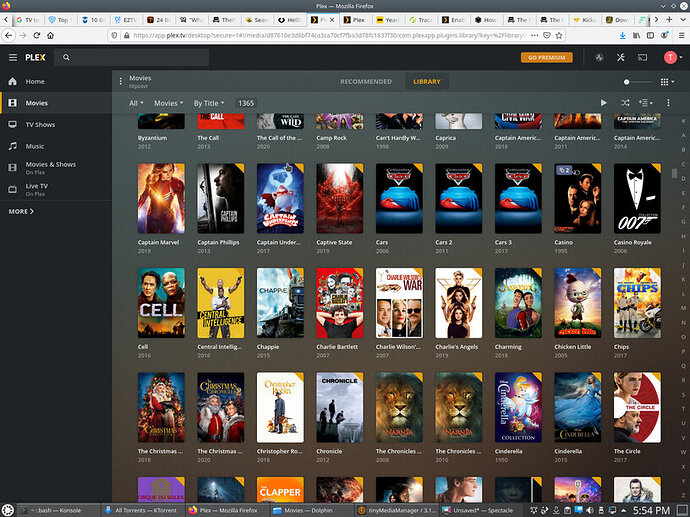The height and width of the screenshot is (517, 690).
Task: Click the Shuffle icon
Action: pyautogui.click(x=625, y=103)
